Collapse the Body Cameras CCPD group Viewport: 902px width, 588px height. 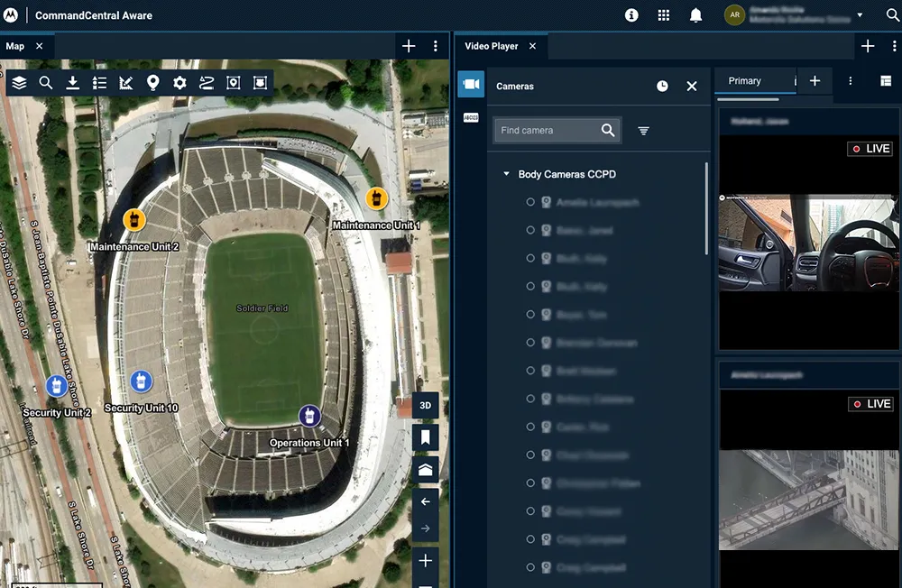[x=505, y=174]
